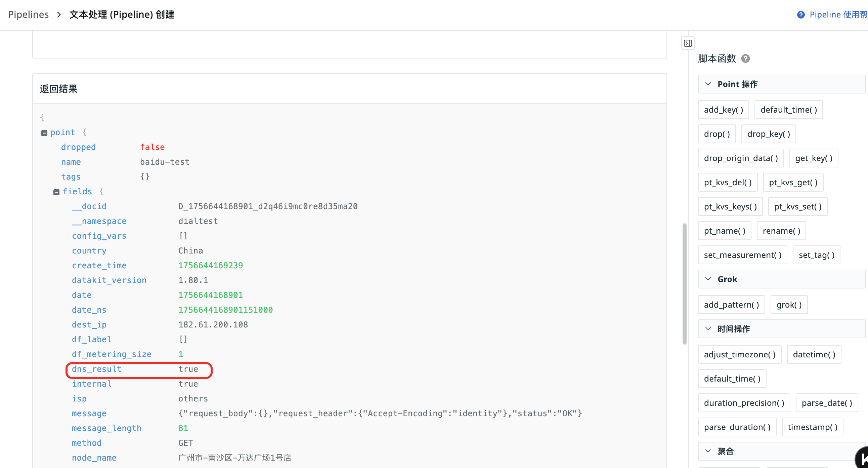Viewport: 868px width, 468px height.
Task: Select the name value baidu-test
Action: (165, 162)
